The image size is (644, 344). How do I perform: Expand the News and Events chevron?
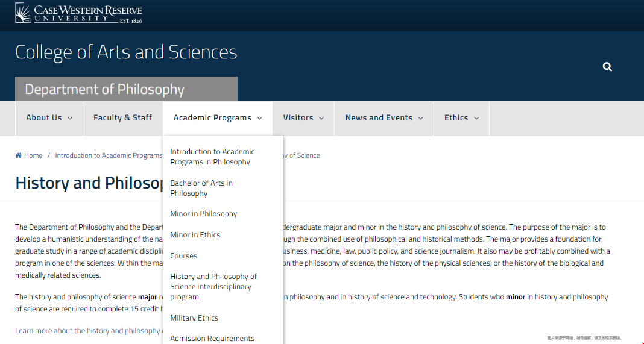tap(420, 118)
